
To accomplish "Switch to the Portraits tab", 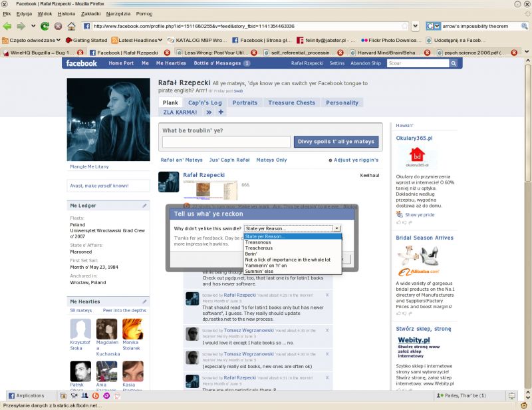I will (245, 102).
